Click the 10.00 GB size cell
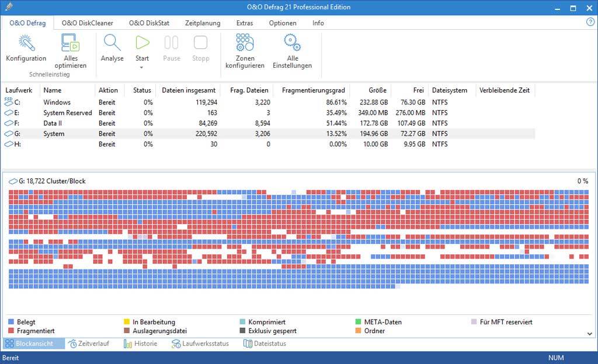 tap(376, 144)
